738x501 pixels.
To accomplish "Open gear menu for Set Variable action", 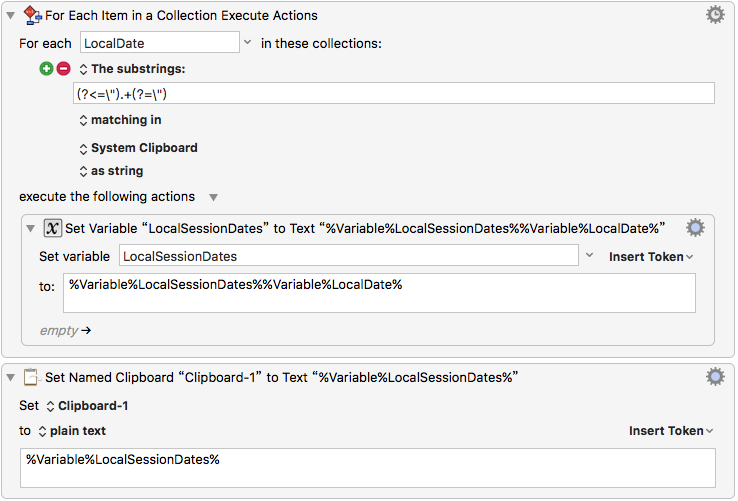I will coord(695,228).
